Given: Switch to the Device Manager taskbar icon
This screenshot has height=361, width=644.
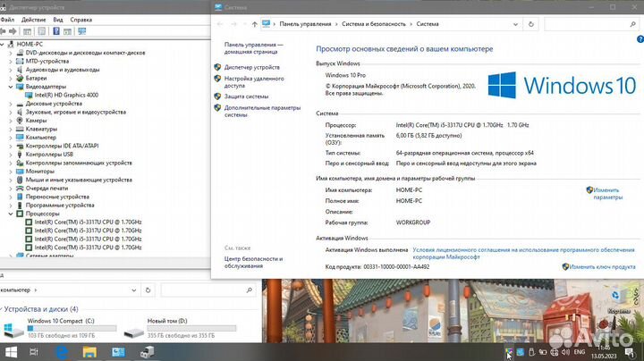Looking at the screenshot, I should tap(147, 352).
